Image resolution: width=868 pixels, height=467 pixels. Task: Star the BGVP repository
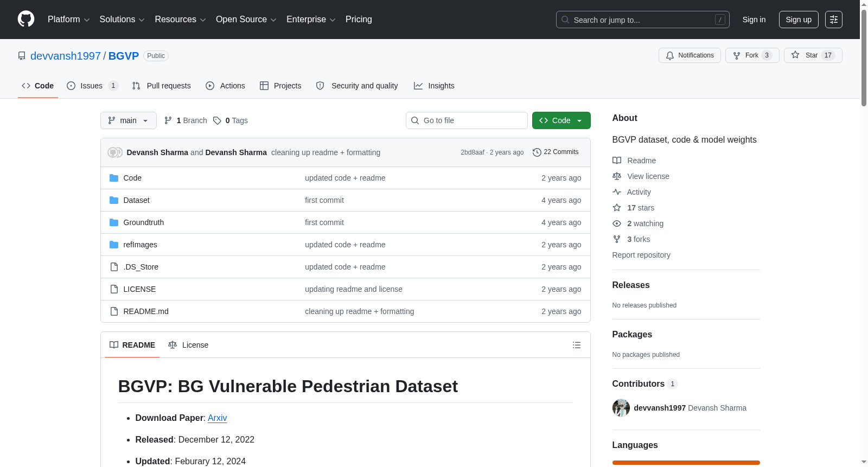[x=813, y=55]
